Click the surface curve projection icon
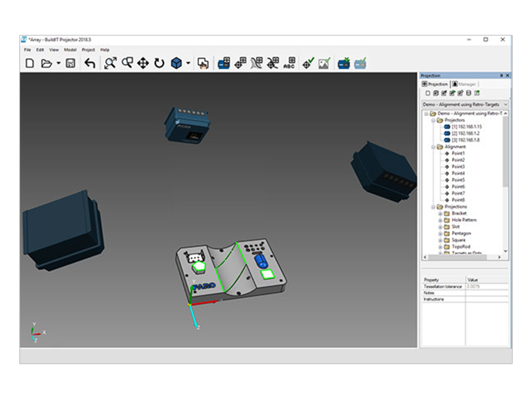 tap(256, 63)
